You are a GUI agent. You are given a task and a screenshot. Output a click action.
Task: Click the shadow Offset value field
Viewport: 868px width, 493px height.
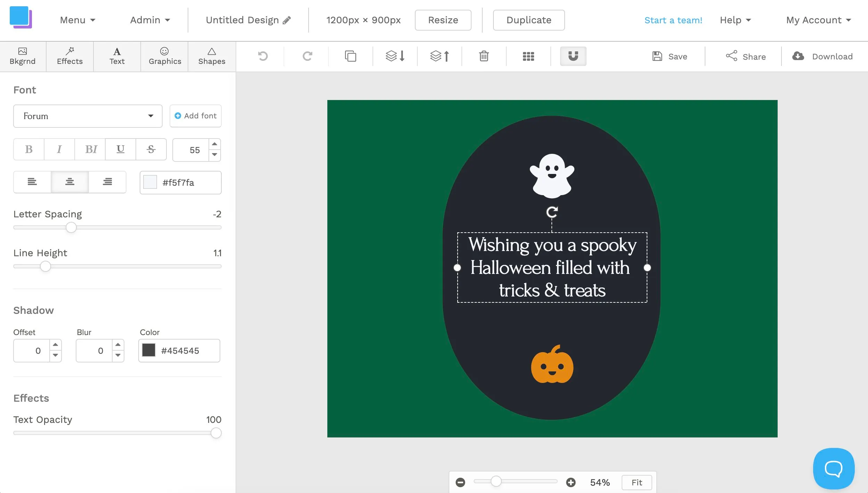(32, 350)
